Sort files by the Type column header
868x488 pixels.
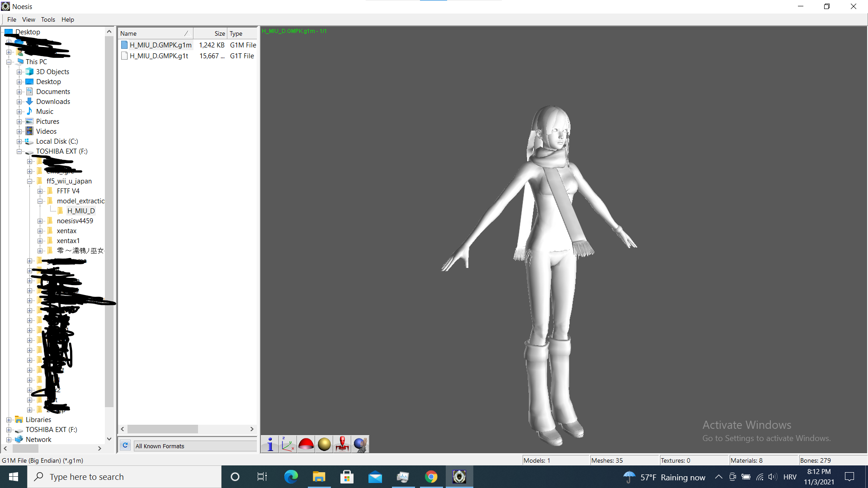pyautogui.click(x=242, y=33)
